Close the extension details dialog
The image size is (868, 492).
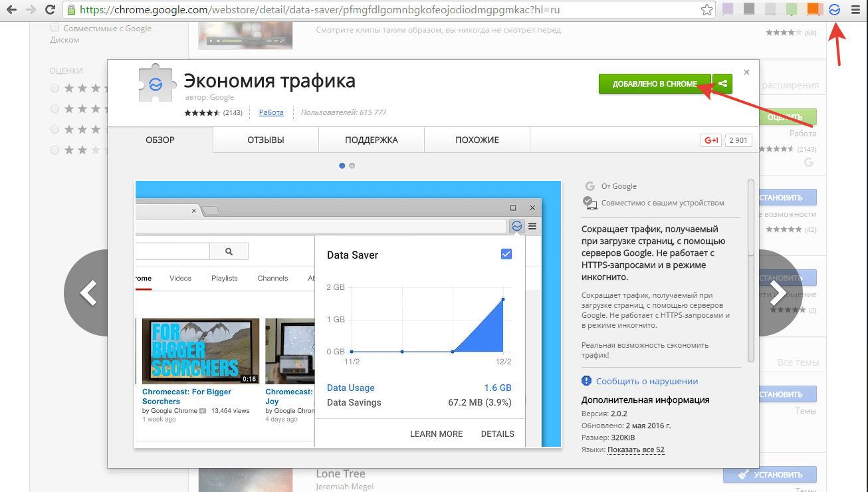[746, 72]
